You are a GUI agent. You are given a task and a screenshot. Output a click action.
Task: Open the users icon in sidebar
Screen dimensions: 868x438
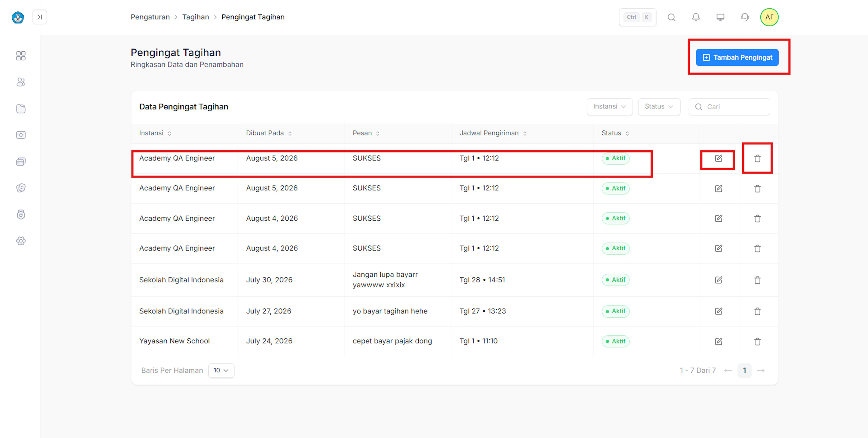21,82
